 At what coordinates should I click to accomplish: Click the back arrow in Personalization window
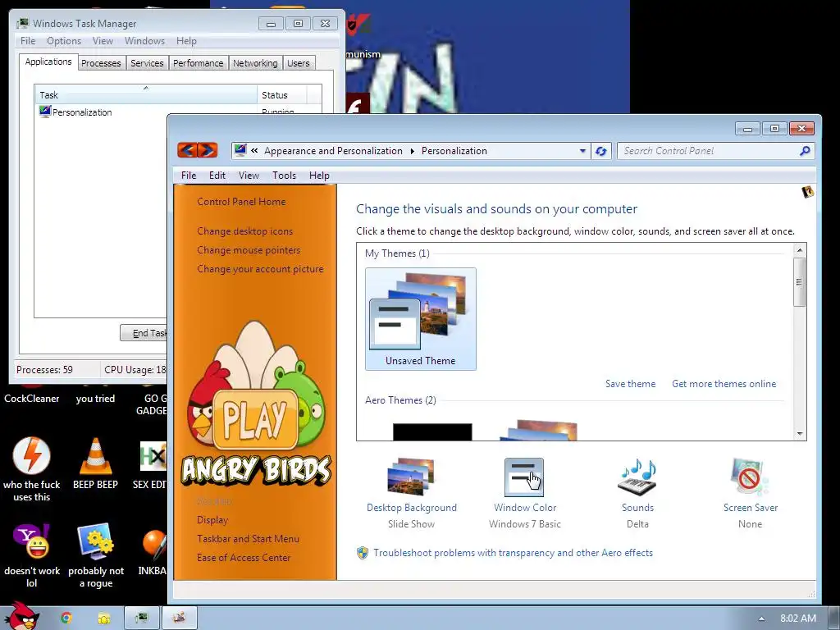[187, 150]
